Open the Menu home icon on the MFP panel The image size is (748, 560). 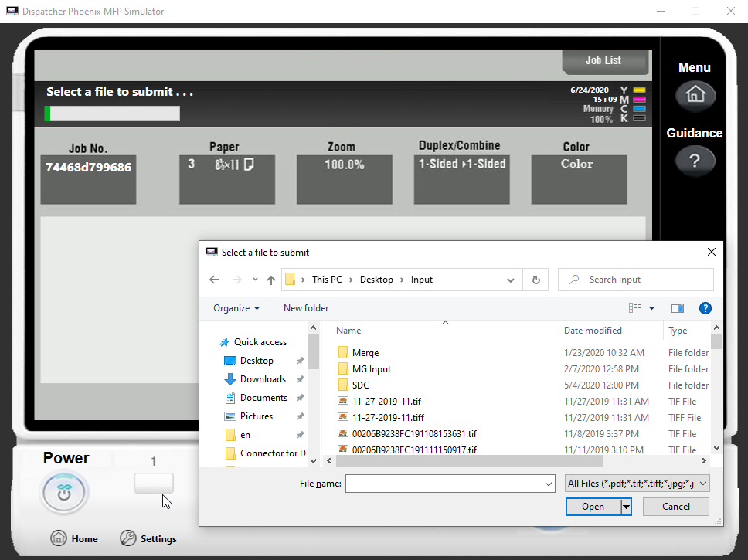(695, 94)
